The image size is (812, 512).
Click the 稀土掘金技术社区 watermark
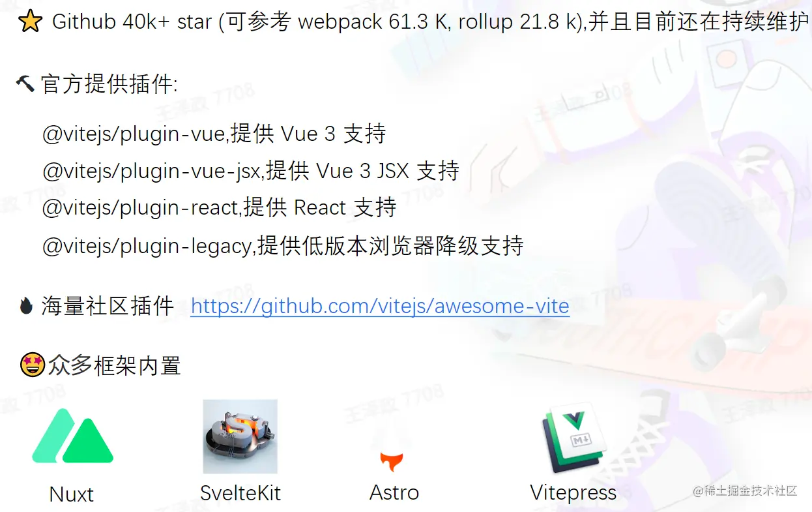[745, 491]
